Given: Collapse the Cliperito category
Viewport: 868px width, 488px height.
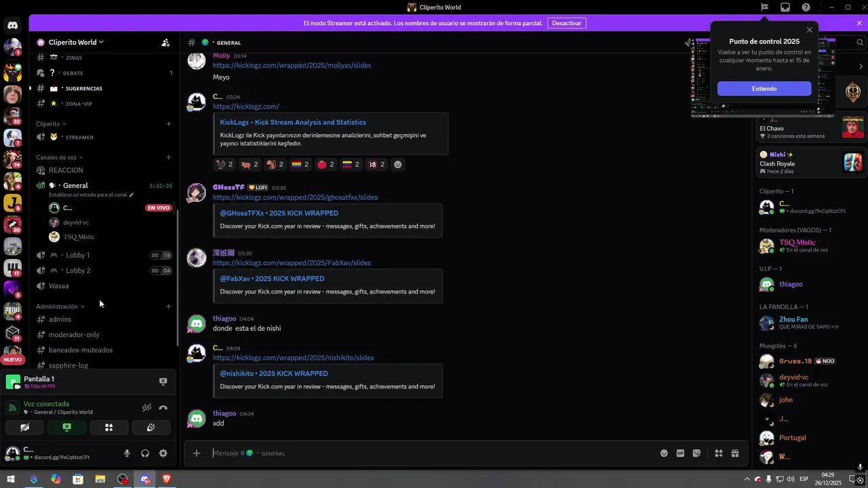Looking at the screenshot, I should [x=51, y=124].
